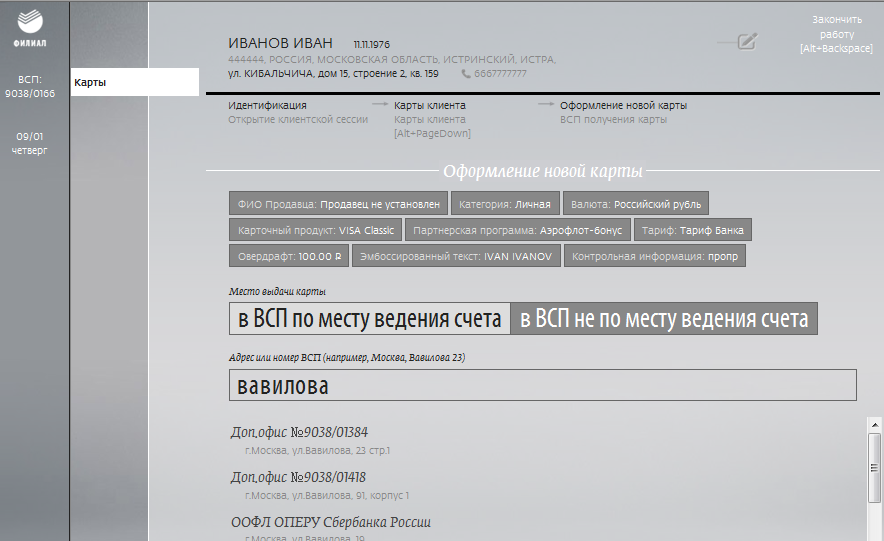The image size is (884, 541).
Task: Click the date 09/01 четверг in sidebar
Action: (29, 143)
